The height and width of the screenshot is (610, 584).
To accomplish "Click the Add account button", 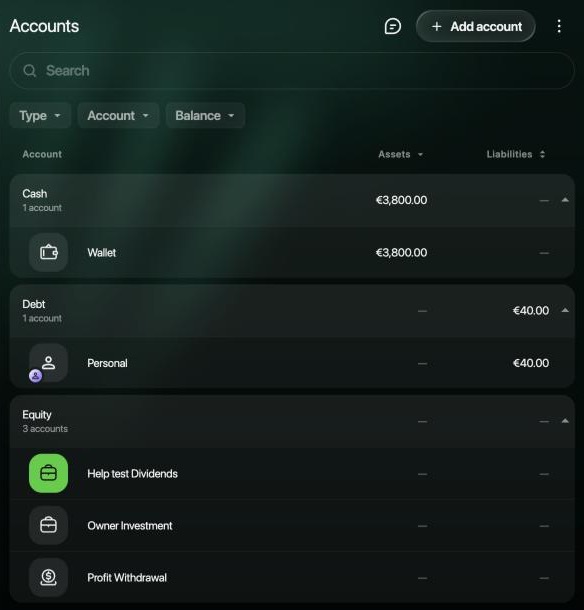I will [x=475, y=26].
